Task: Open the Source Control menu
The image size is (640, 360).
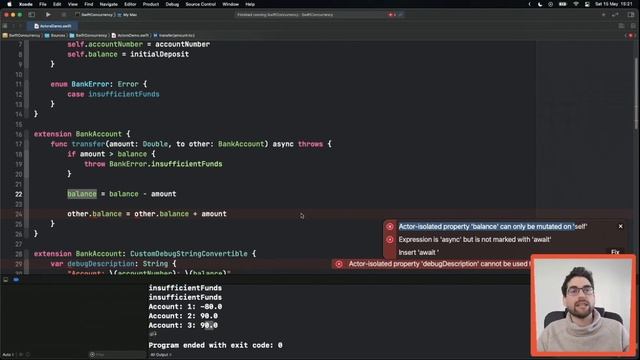Action: point(200,4)
